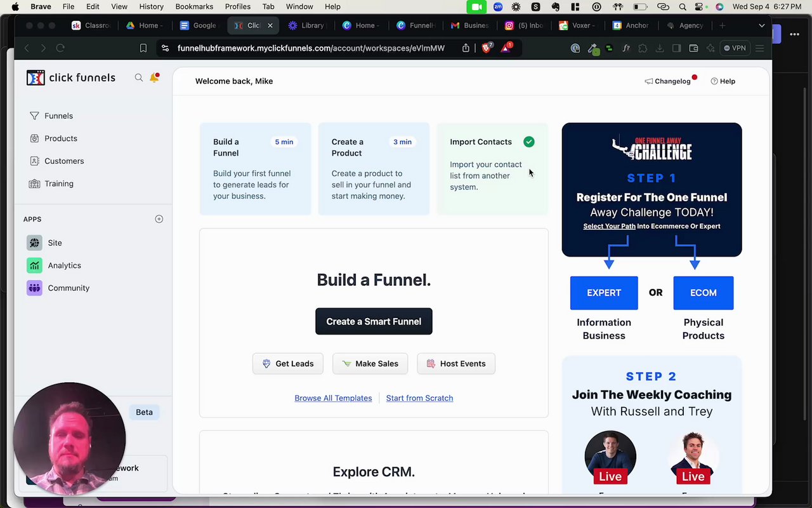Click the browser bookmark icon
The height and width of the screenshot is (508, 812).
pyautogui.click(x=143, y=48)
